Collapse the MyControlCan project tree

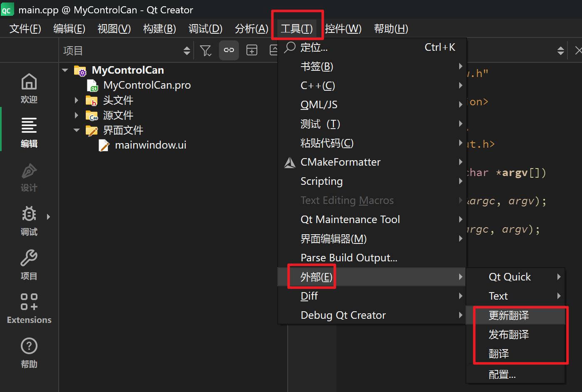[x=65, y=70]
